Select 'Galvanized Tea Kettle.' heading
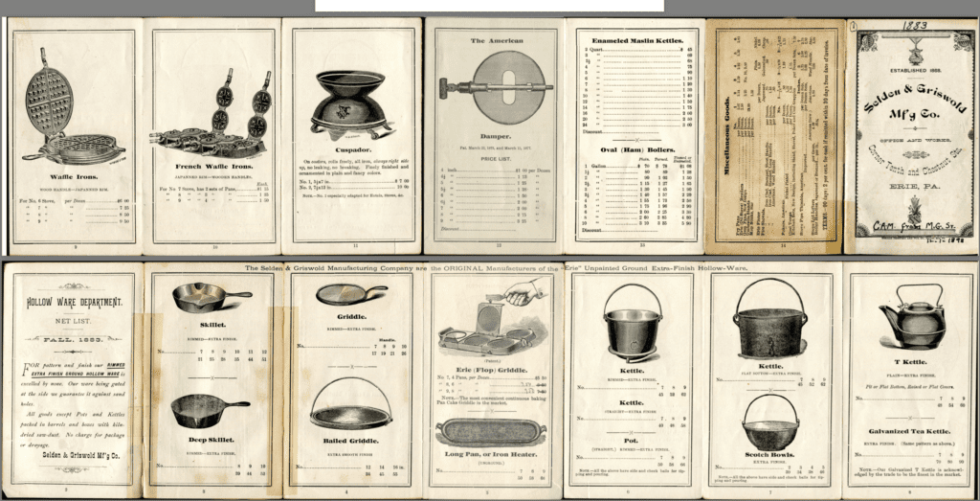The width and height of the screenshot is (980, 501). click(909, 432)
